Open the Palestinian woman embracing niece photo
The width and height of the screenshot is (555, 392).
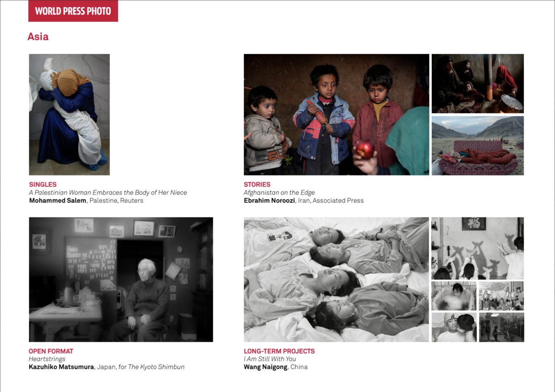(69, 115)
